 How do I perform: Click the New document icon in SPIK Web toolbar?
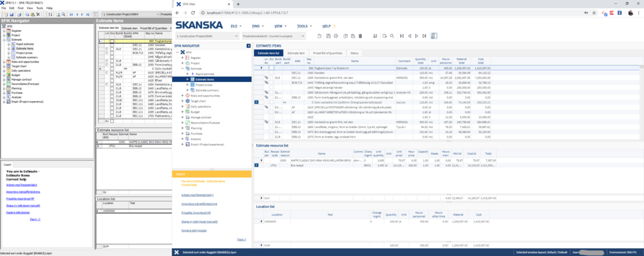click(320, 36)
